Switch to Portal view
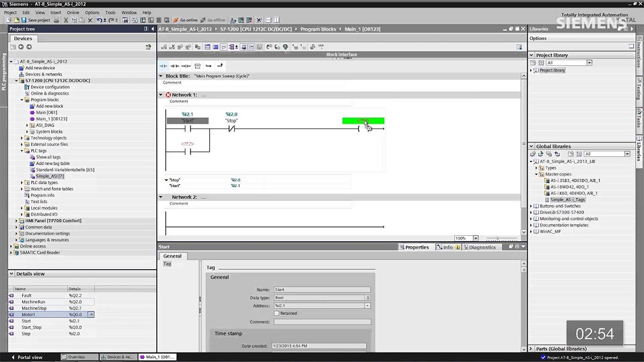644x362 pixels. [x=26, y=357]
